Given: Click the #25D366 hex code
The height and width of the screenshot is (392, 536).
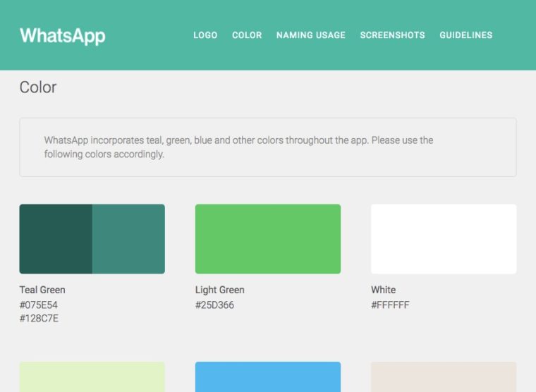Looking at the screenshot, I should [214, 305].
